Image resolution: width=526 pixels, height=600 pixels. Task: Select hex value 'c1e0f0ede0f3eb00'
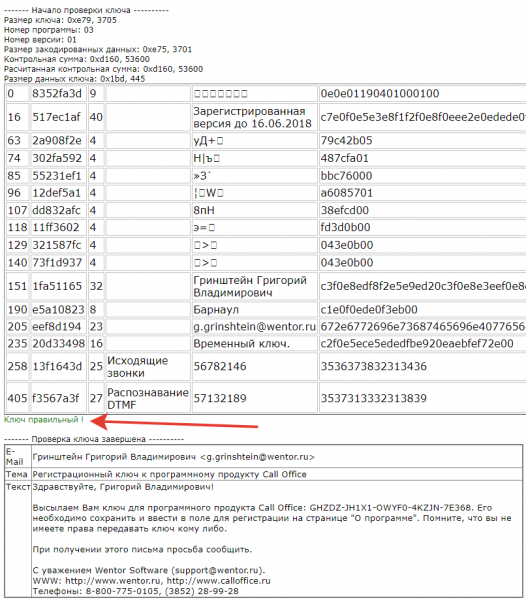[369, 310]
